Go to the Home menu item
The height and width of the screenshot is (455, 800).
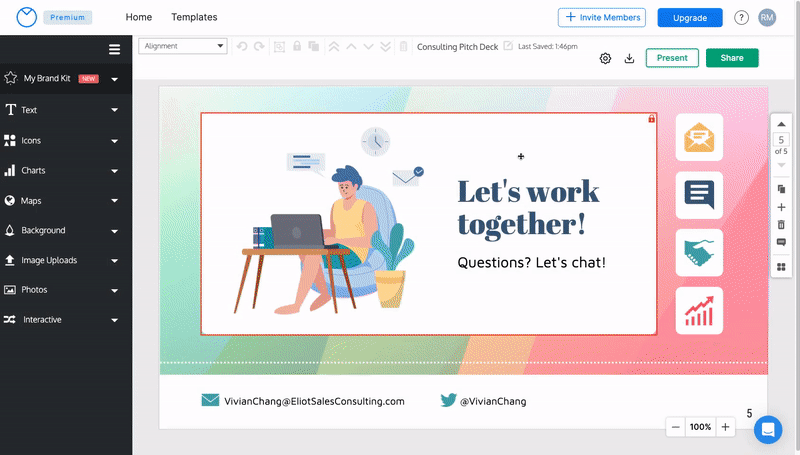[139, 17]
